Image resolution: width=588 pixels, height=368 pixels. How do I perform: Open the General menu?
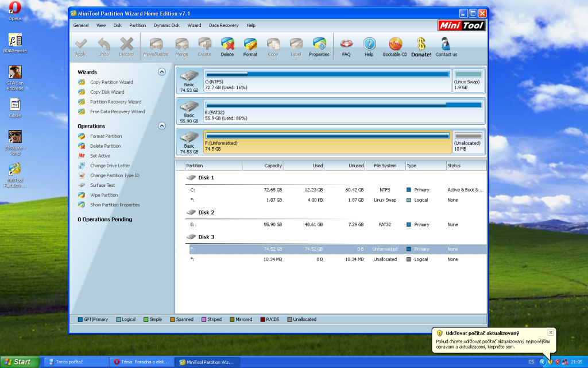click(x=80, y=25)
